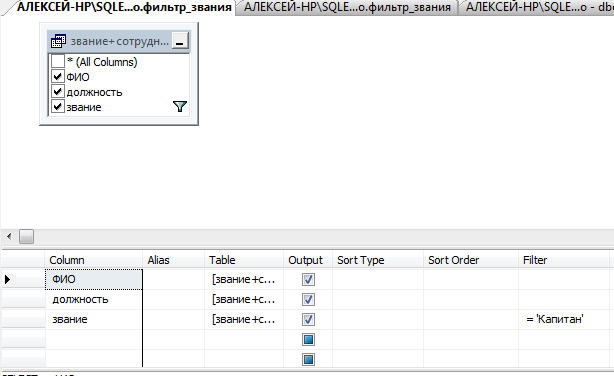Click the Sort Type column header
Image resolution: width=614 pixels, height=376 pixels.
(x=378, y=260)
